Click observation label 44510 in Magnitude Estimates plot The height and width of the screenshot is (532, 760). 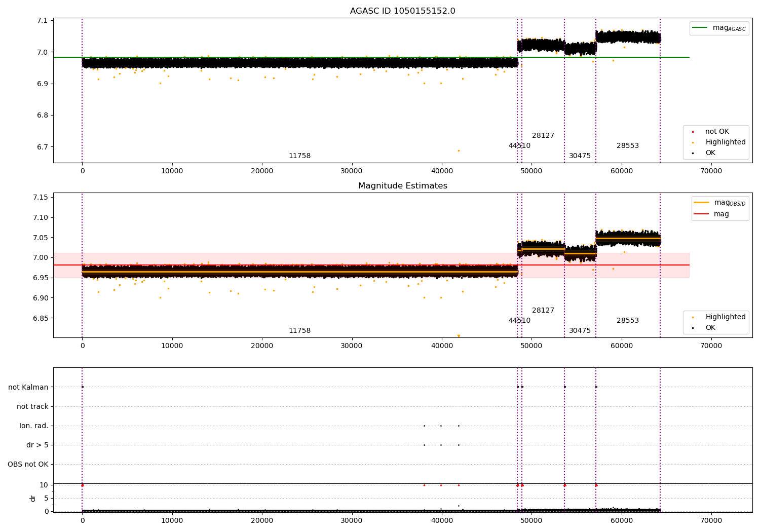519,321
